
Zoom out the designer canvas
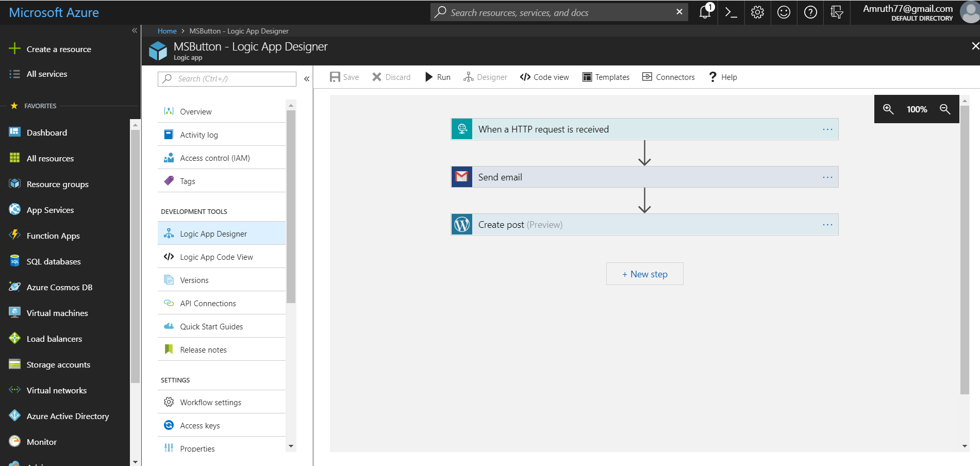click(x=945, y=109)
